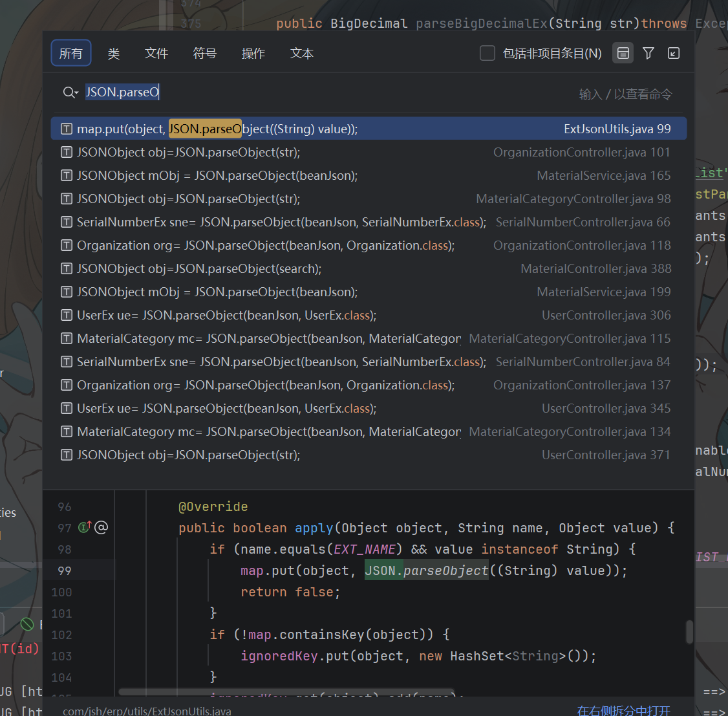
Task: Select the MaterialService.java 165 result
Action: pos(369,175)
